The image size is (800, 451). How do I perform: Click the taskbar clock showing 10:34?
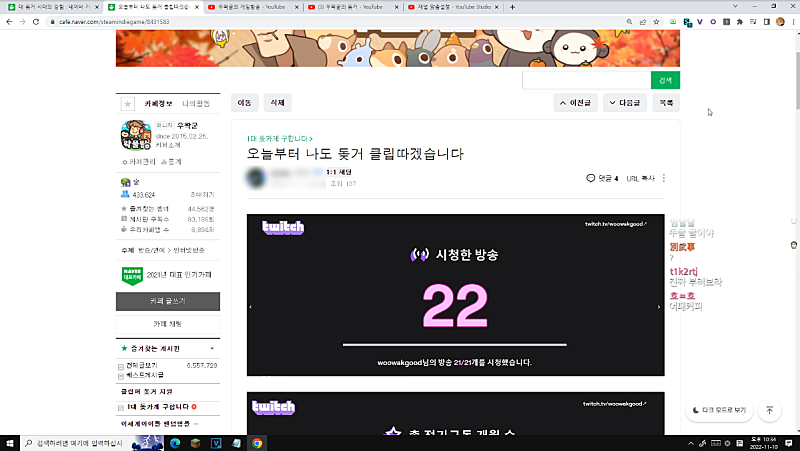pyautogui.click(x=763, y=443)
